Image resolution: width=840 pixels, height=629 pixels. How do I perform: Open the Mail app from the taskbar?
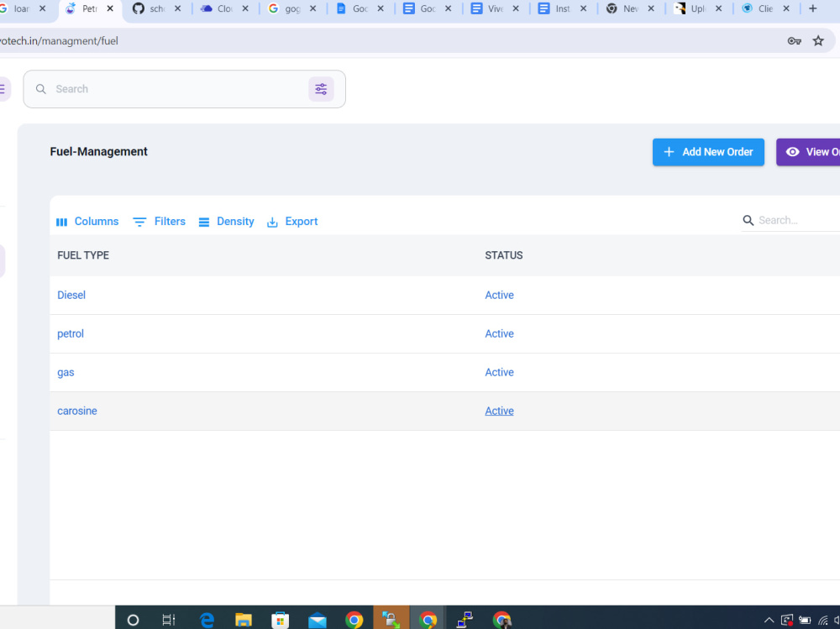[x=318, y=620]
